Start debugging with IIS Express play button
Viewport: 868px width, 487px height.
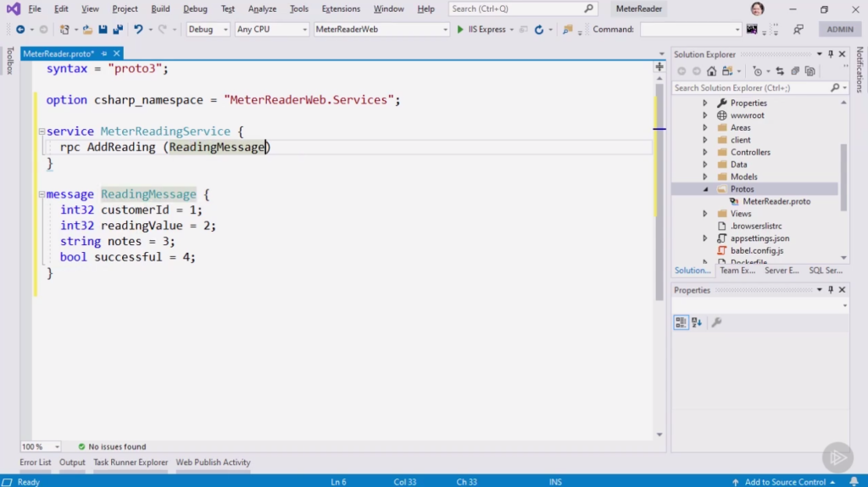[x=459, y=30]
